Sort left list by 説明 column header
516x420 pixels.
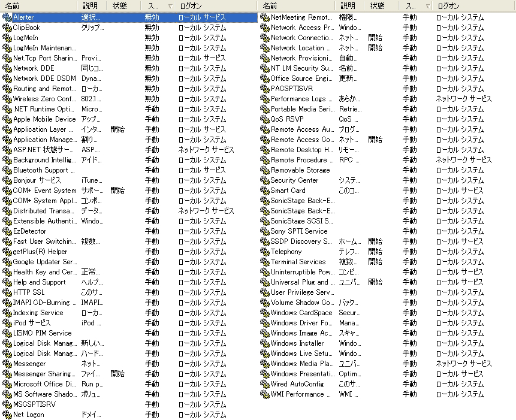[x=92, y=6]
